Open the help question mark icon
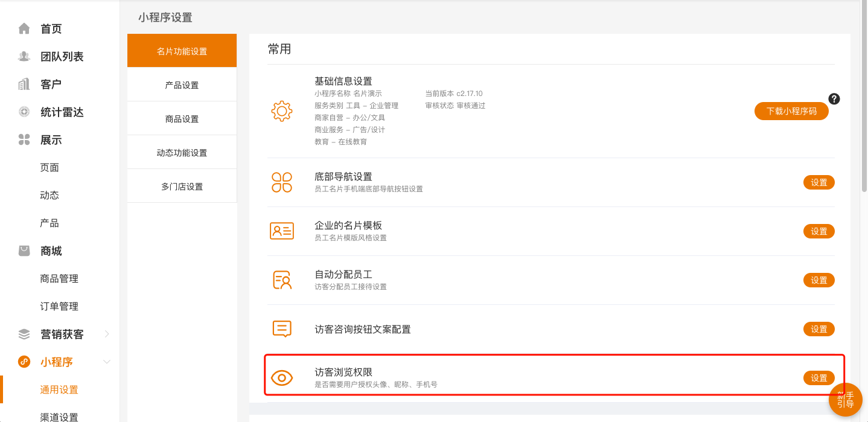 [x=834, y=99]
